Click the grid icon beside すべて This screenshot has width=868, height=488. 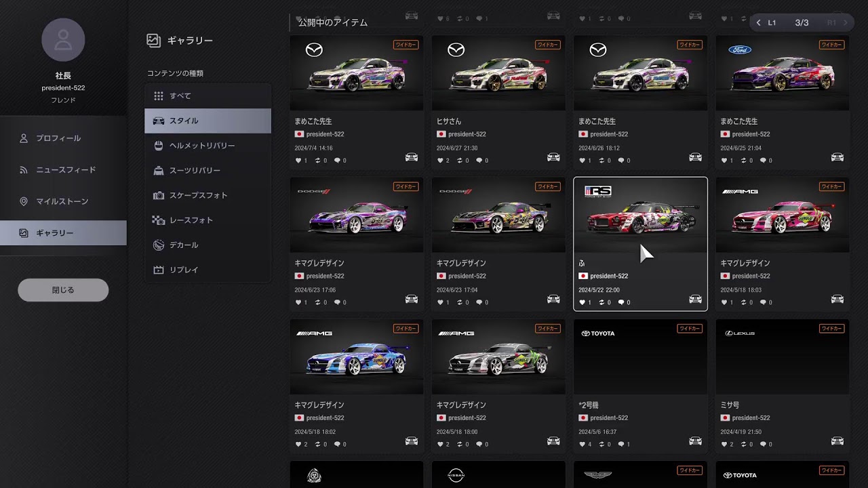click(159, 96)
